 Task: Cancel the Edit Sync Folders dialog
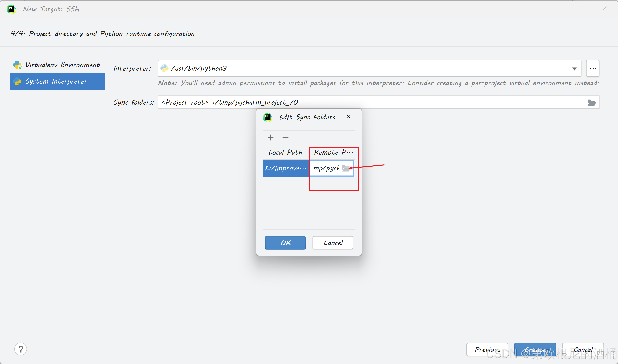point(333,243)
